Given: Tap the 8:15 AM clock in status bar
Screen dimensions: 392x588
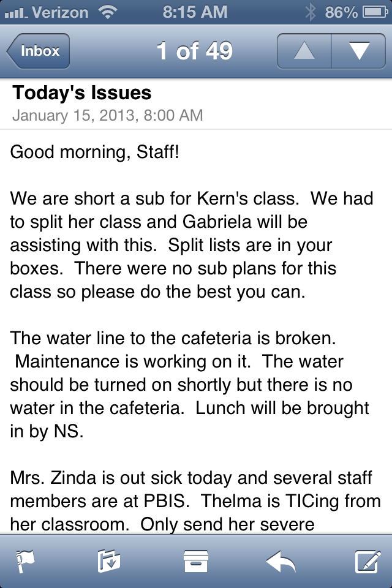Looking at the screenshot, I should click(x=195, y=12).
